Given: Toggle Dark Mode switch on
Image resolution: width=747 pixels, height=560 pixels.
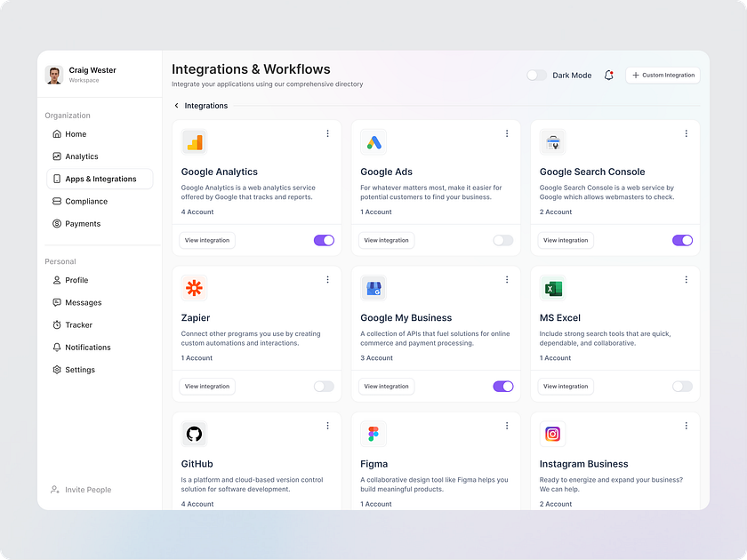Looking at the screenshot, I should pos(536,76).
